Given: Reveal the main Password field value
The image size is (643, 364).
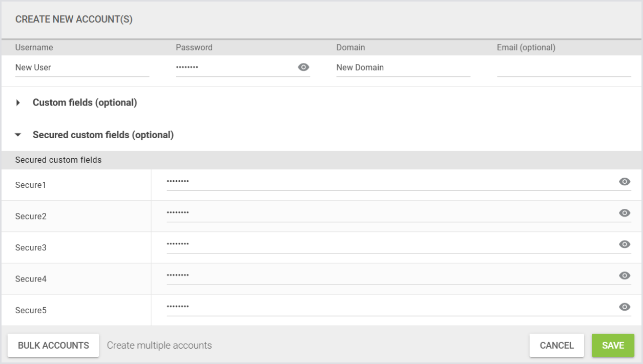Looking at the screenshot, I should click(303, 67).
